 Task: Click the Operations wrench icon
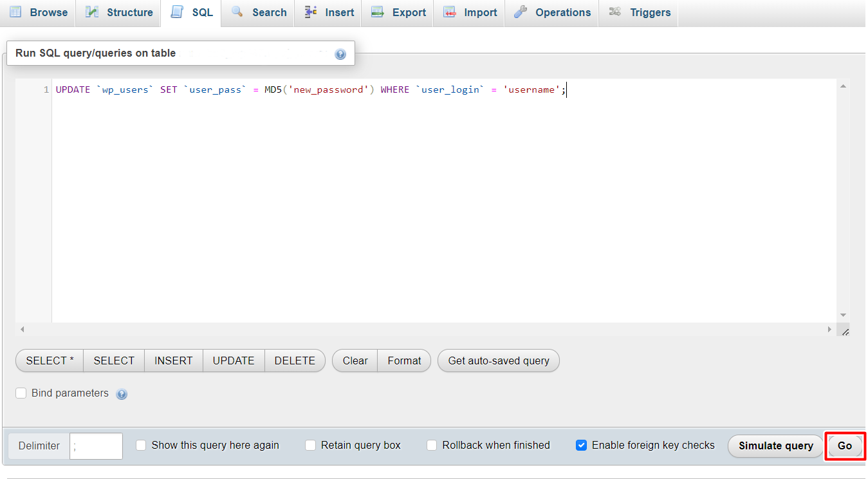(521, 12)
